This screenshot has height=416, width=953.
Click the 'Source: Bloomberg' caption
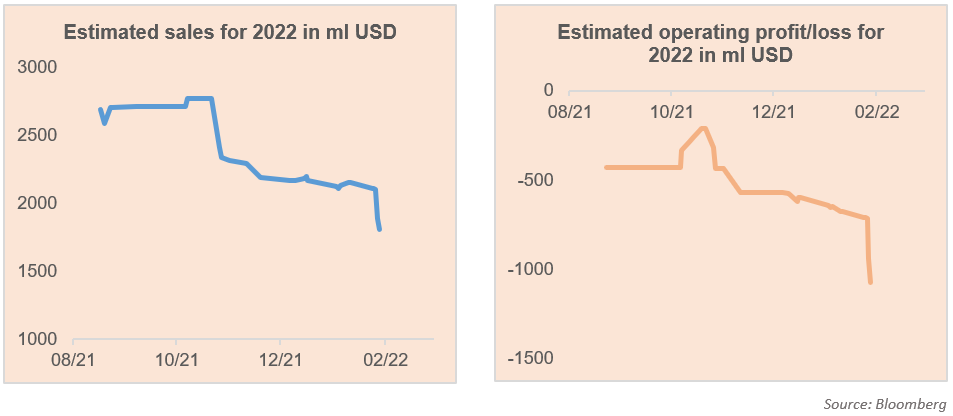pos(884,402)
